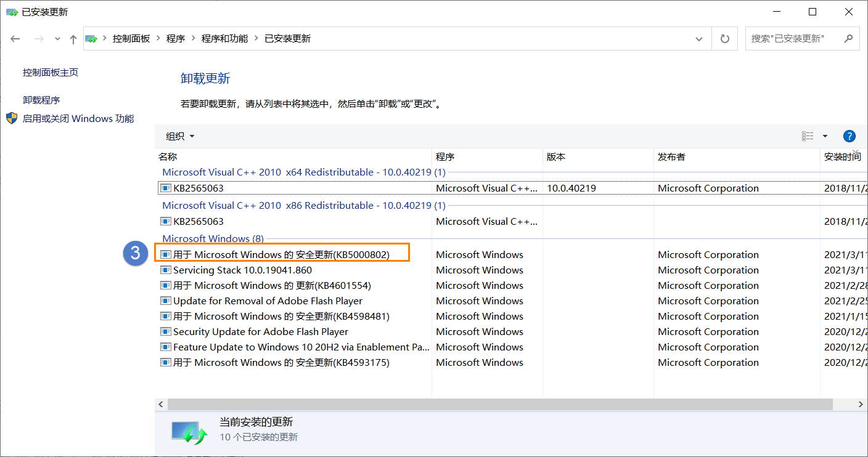Viewport: 868px width, 457px height.
Task: Select KB2565063 under the x86 group
Action: (x=198, y=222)
